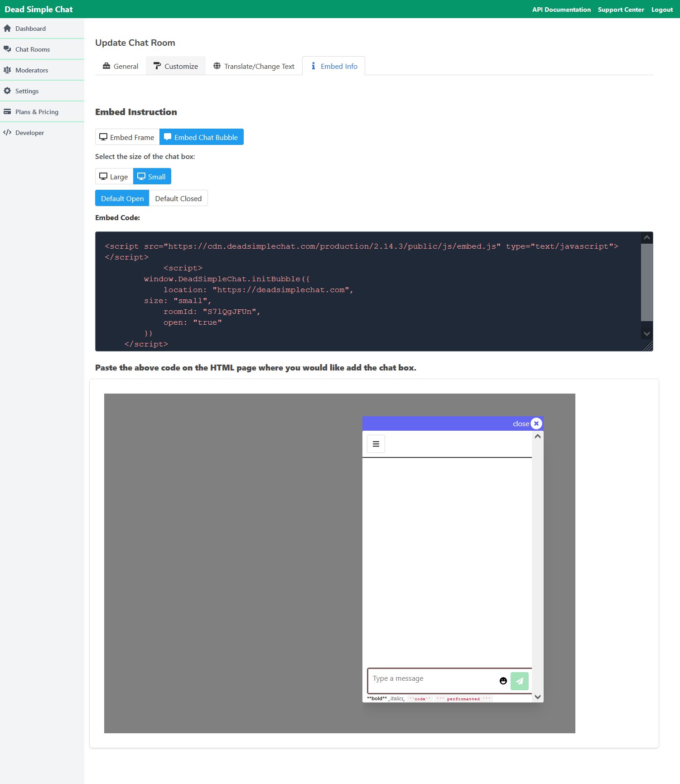680x784 pixels.
Task: Open the Support Center link
Action: 621,10
